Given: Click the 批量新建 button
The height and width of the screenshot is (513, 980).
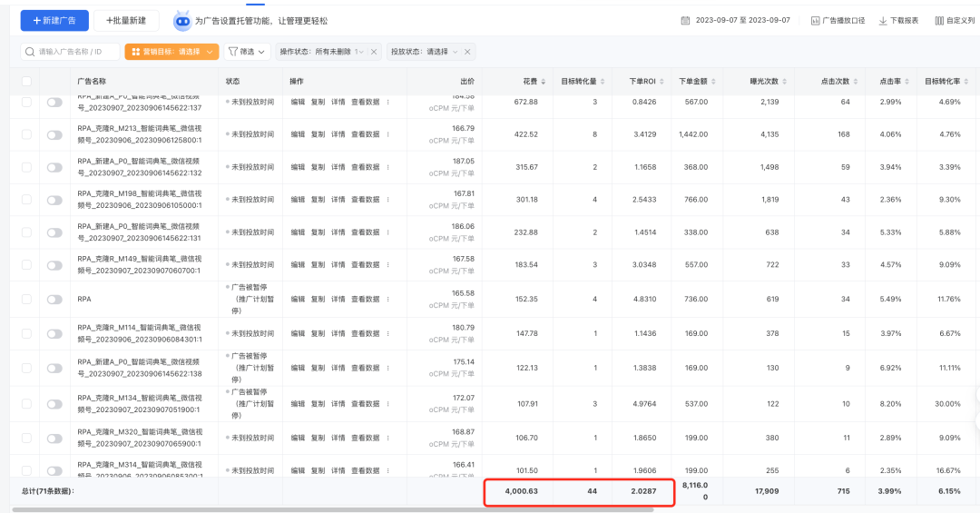Looking at the screenshot, I should tap(126, 20).
